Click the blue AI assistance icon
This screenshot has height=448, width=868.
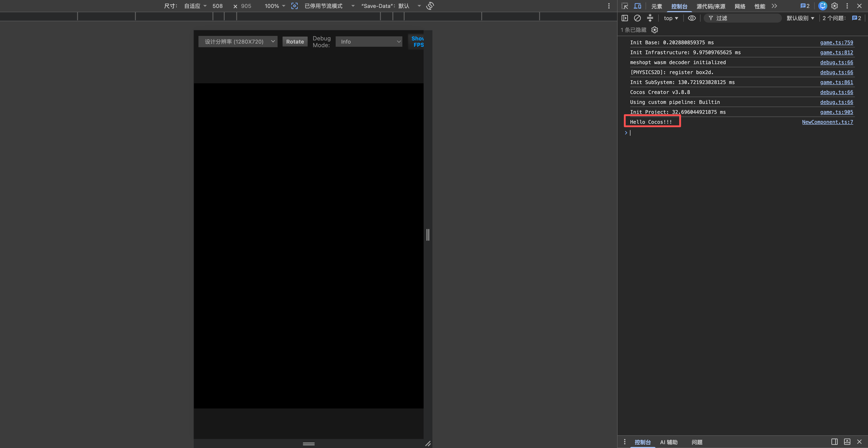click(x=823, y=6)
